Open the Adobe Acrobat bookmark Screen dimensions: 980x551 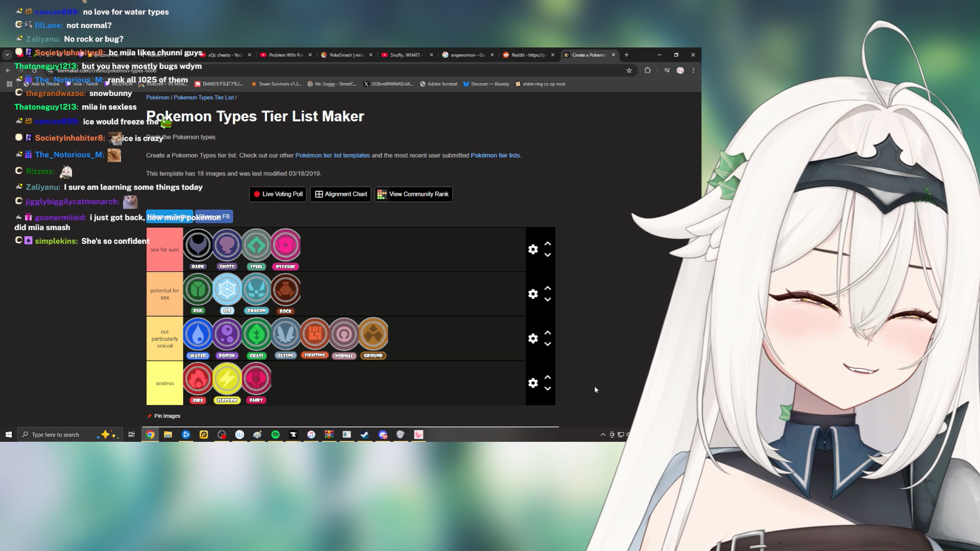(x=438, y=84)
